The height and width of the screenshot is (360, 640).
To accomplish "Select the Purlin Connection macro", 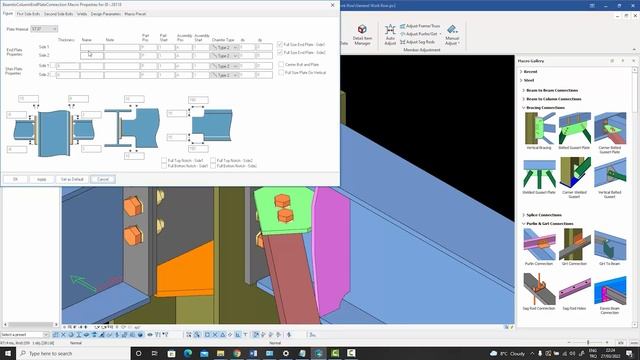I will click(x=539, y=247).
